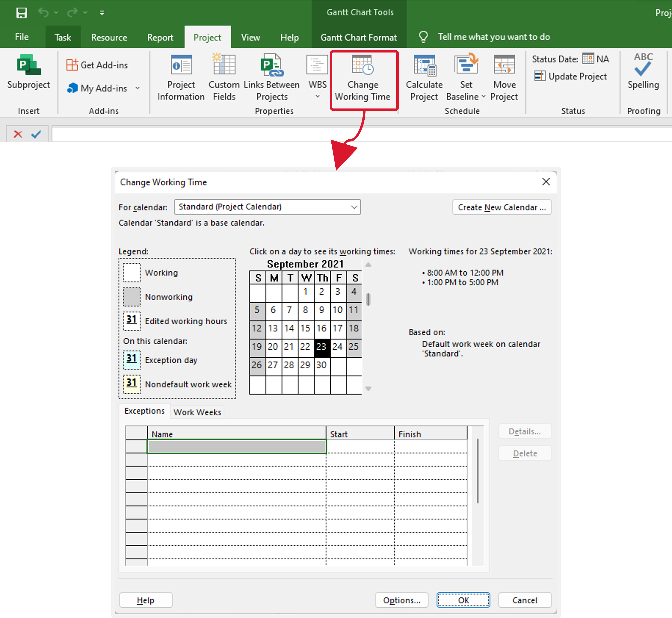Set the Status Date calendar icon

[x=588, y=59]
